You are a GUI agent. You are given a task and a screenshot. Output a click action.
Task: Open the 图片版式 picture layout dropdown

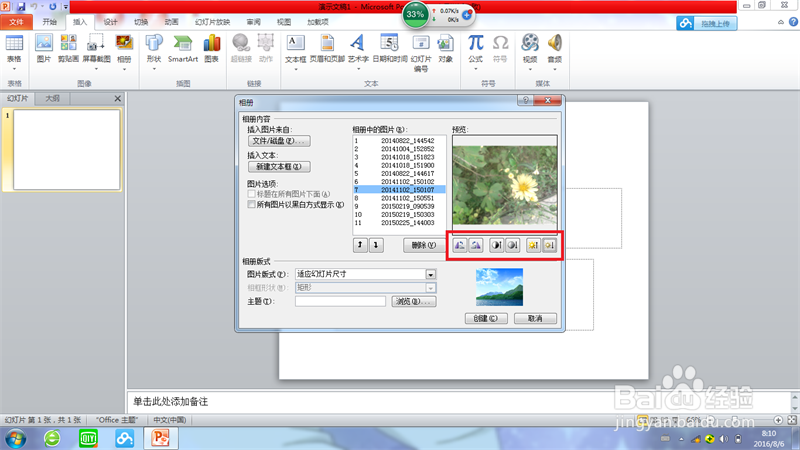tap(431, 274)
